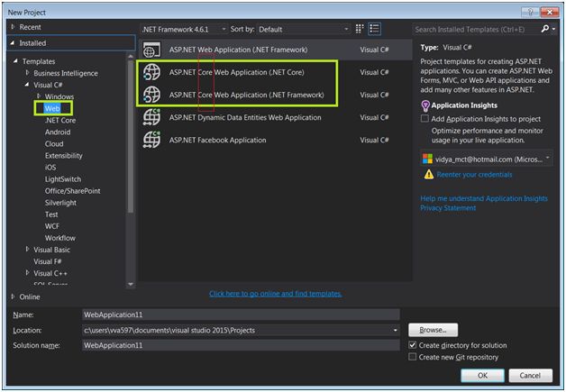Select the .NET Core template category
566x392 pixels.
pyautogui.click(x=59, y=120)
